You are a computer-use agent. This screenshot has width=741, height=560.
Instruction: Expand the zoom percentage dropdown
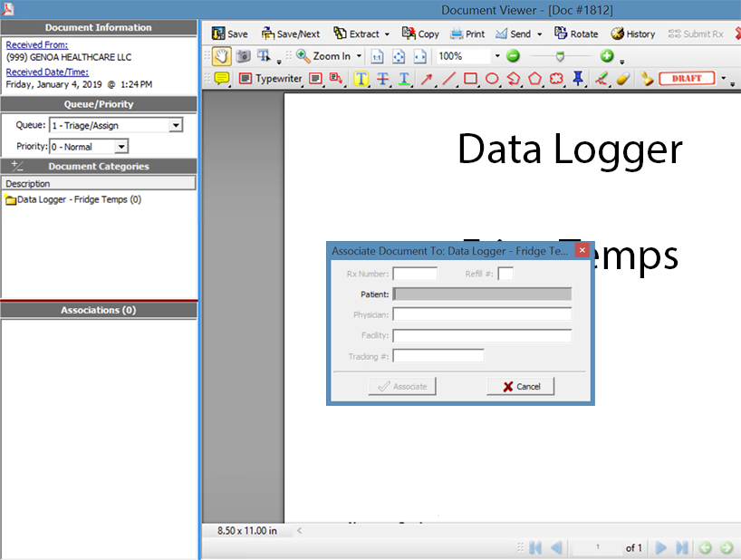point(496,56)
